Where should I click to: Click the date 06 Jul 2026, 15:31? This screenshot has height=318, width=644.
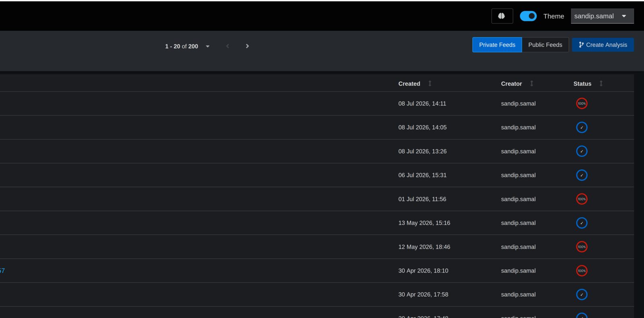pyautogui.click(x=423, y=175)
